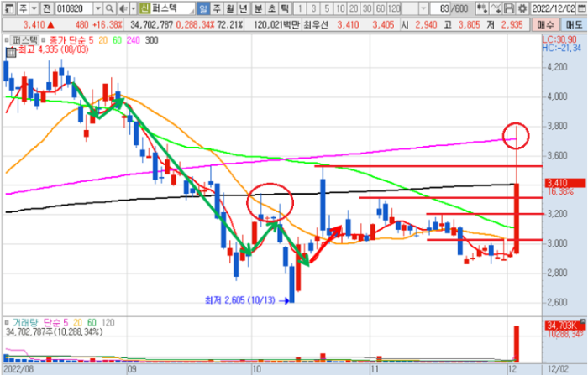The width and height of the screenshot is (588, 375).
Task: Click the 거래량 volume legend label
Action: pyautogui.click(x=24, y=322)
